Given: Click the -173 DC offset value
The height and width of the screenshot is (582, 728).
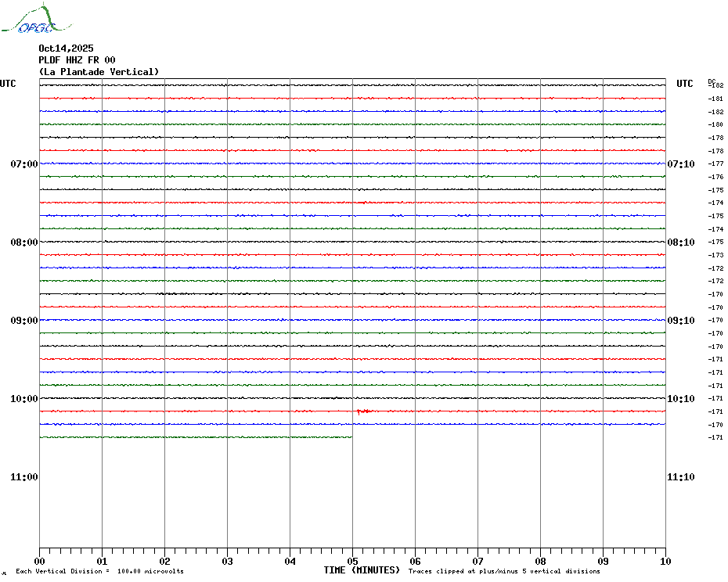Looking at the screenshot, I should click(715, 255).
